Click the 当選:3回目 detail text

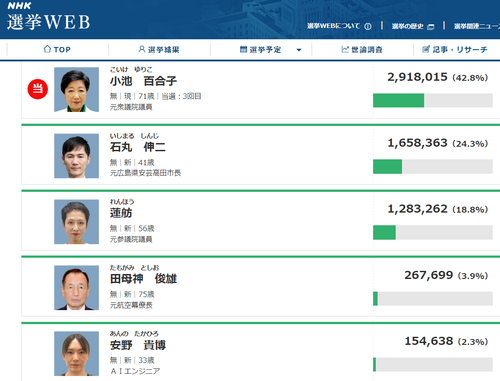(181, 96)
